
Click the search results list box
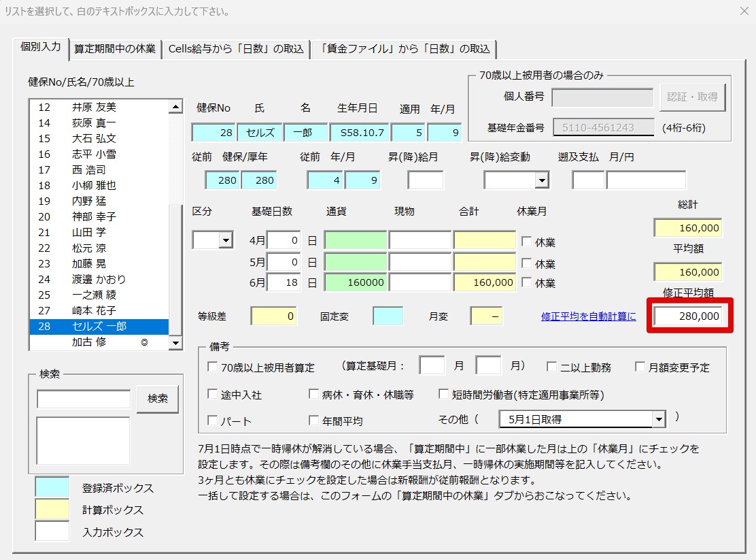[x=83, y=441]
